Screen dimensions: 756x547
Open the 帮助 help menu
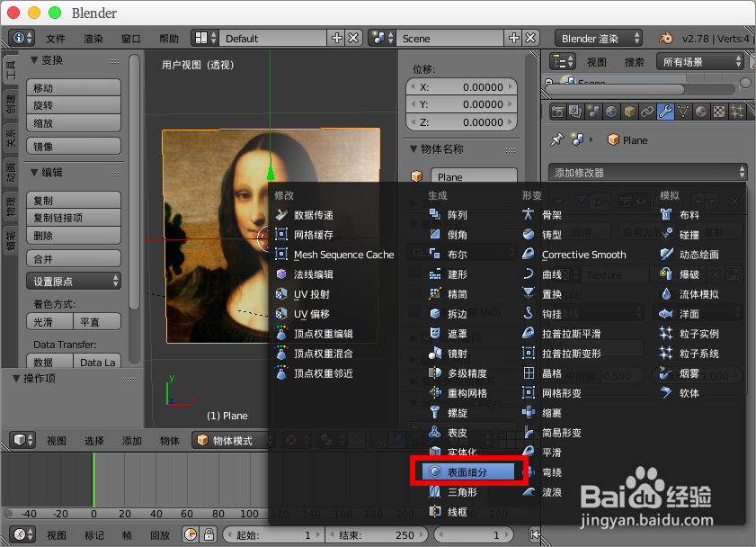tap(169, 39)
